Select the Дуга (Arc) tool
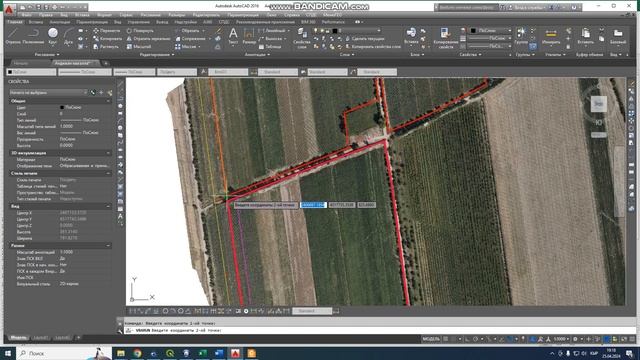The width and height of the screenshot is (640, 360). pos(68,36)
